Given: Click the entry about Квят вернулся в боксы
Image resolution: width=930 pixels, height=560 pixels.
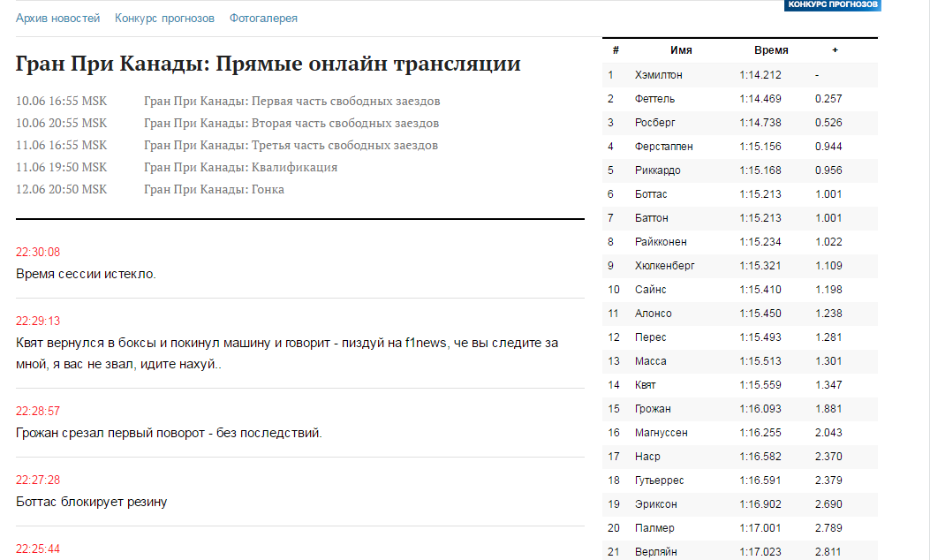Looking at the screenshot, I should point(287,353).
